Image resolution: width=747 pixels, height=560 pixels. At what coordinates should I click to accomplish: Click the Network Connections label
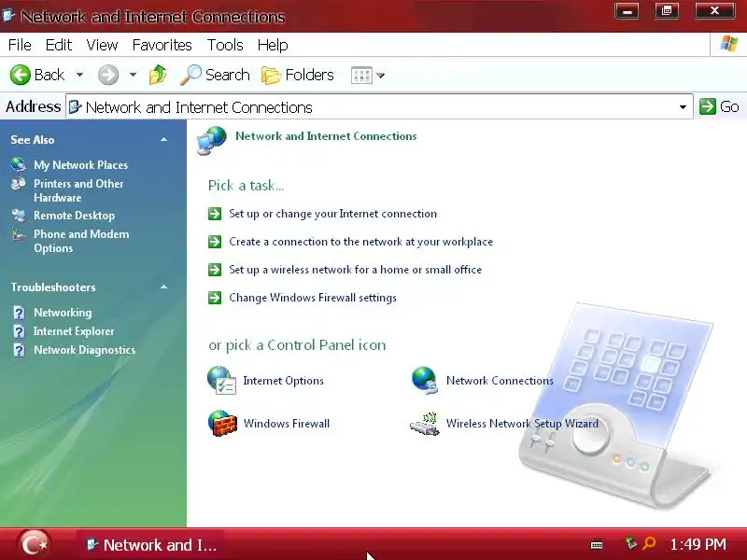click(x=500, y=381)
